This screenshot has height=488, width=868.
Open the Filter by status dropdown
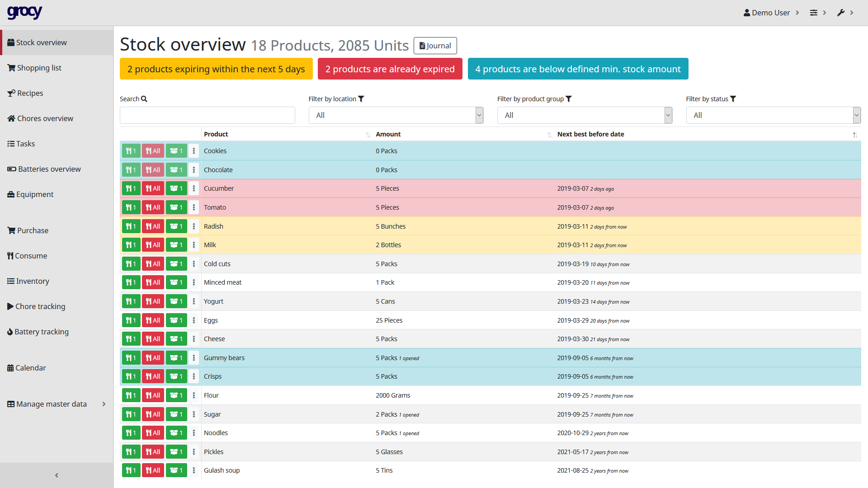point(773,115)
